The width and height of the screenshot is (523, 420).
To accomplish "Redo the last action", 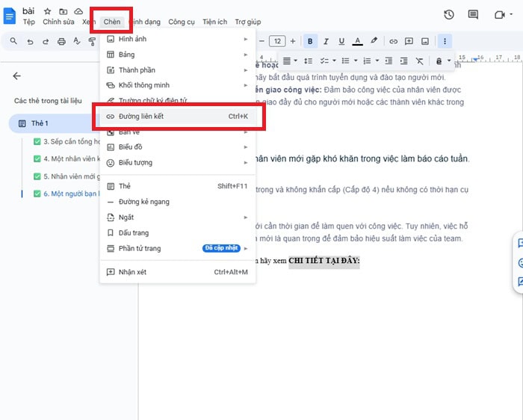I will [46, 41].
